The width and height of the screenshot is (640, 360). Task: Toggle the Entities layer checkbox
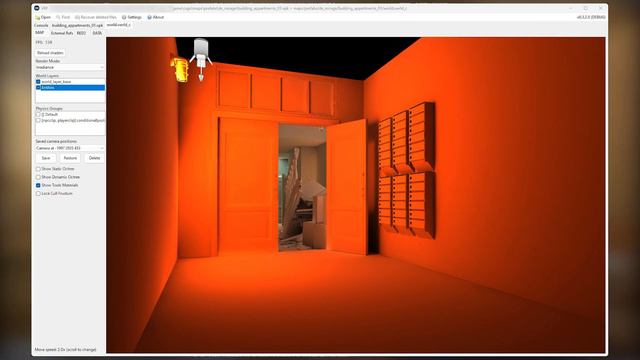[x=38, y=87]
